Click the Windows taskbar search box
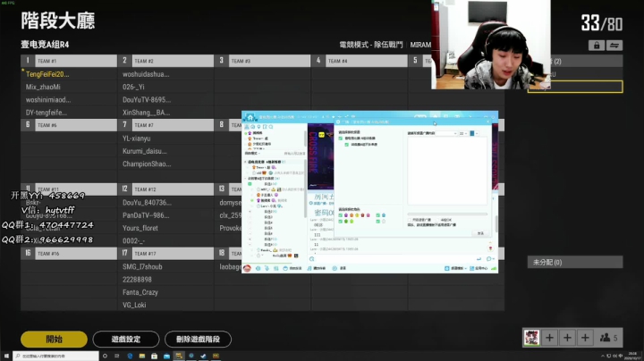644x361 pixels. [55, 356]
